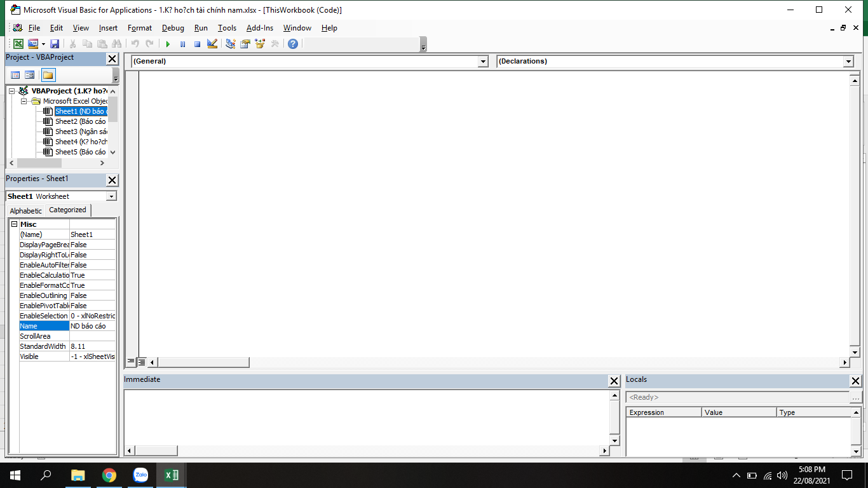Open Project Explorer toolbar icon
Viewport: 868px width, 488px height.
[x=231, y=44]
